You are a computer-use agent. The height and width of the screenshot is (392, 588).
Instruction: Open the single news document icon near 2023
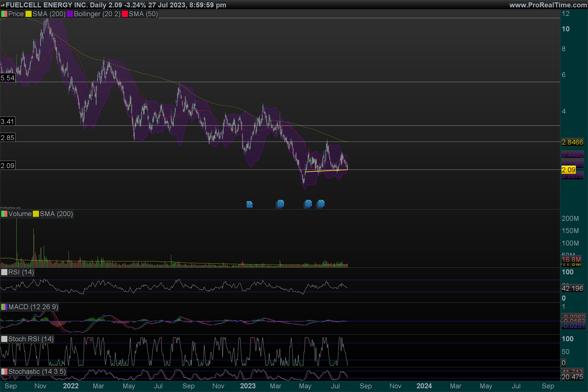pyautogui.click(x=249, y=204)
